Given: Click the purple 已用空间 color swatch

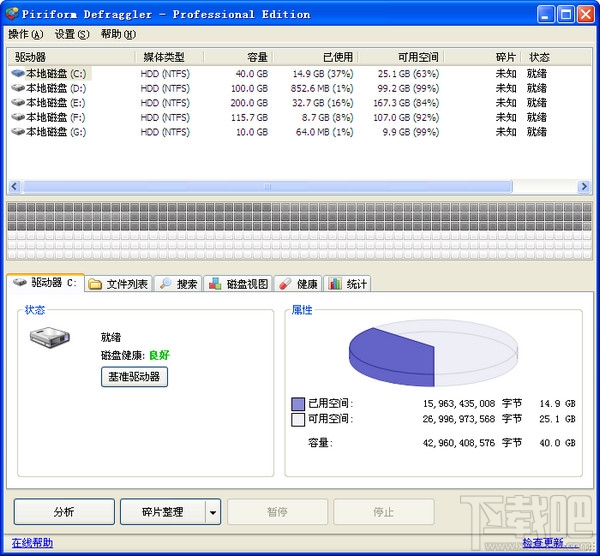Looking at the screenshot, I should click(x=298, y=404).
